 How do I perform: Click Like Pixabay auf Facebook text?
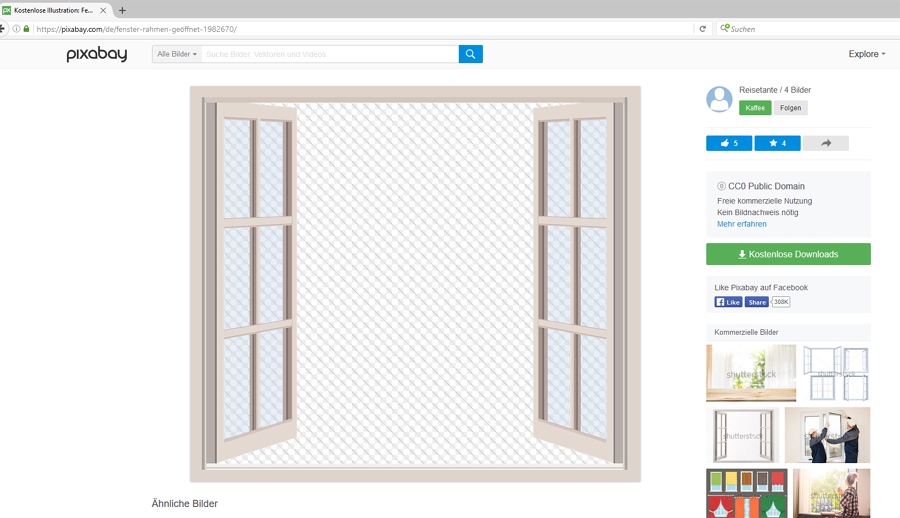click(x=761, y=288)
